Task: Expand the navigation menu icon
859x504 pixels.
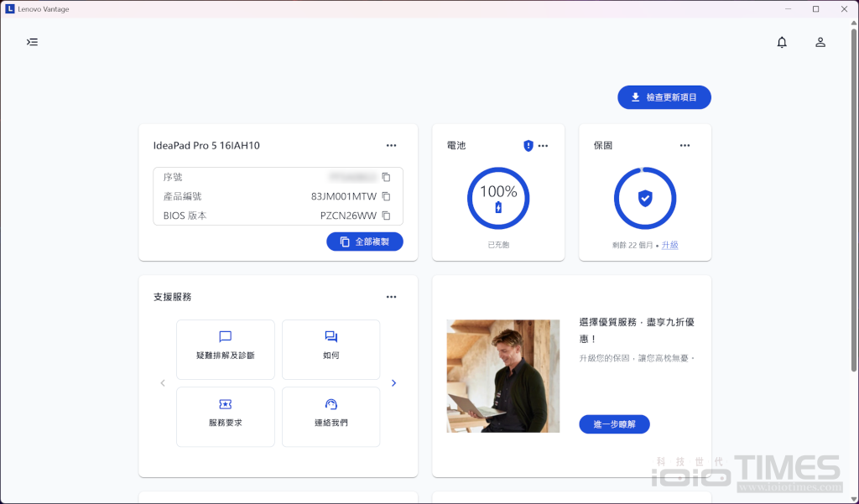Action: point(33,42)
